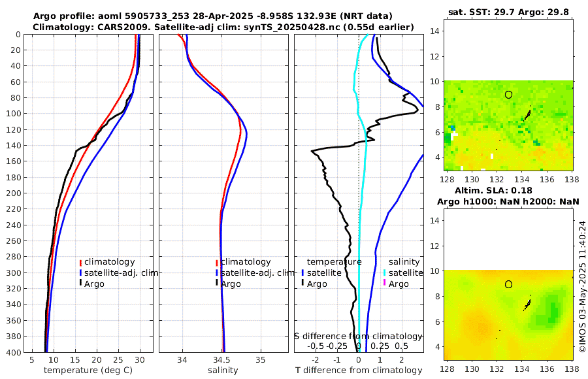Click the 'S difference from climatology' label
The height and width of the screenshot is (379, 588).
[358, 337]
